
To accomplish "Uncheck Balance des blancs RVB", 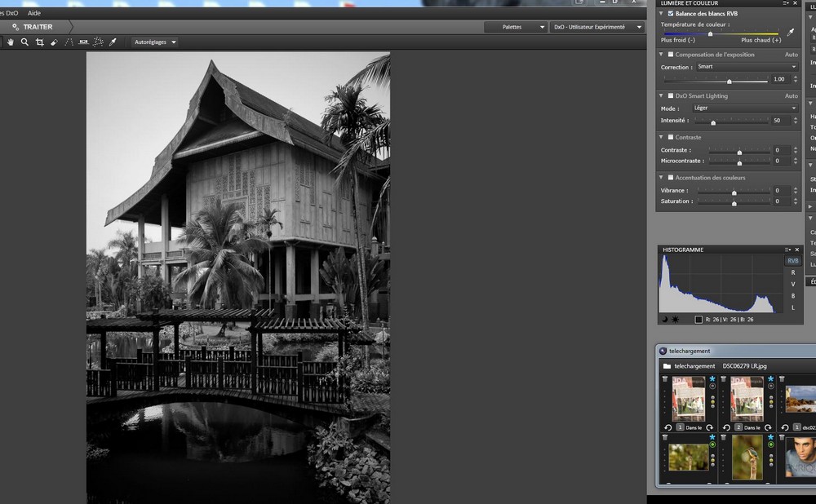I will click(x=670, y=14).
